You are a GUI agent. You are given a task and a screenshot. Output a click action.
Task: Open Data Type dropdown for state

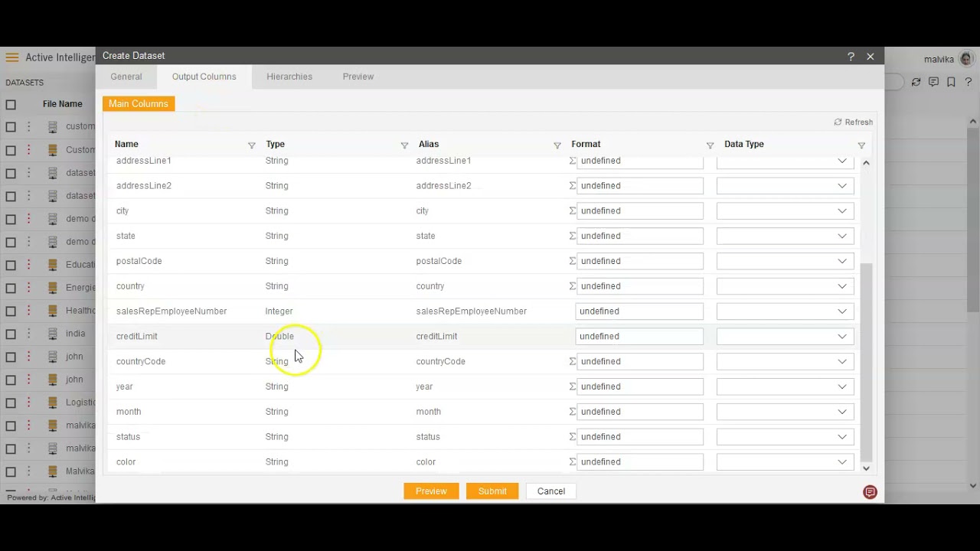[x=785, y=236]
